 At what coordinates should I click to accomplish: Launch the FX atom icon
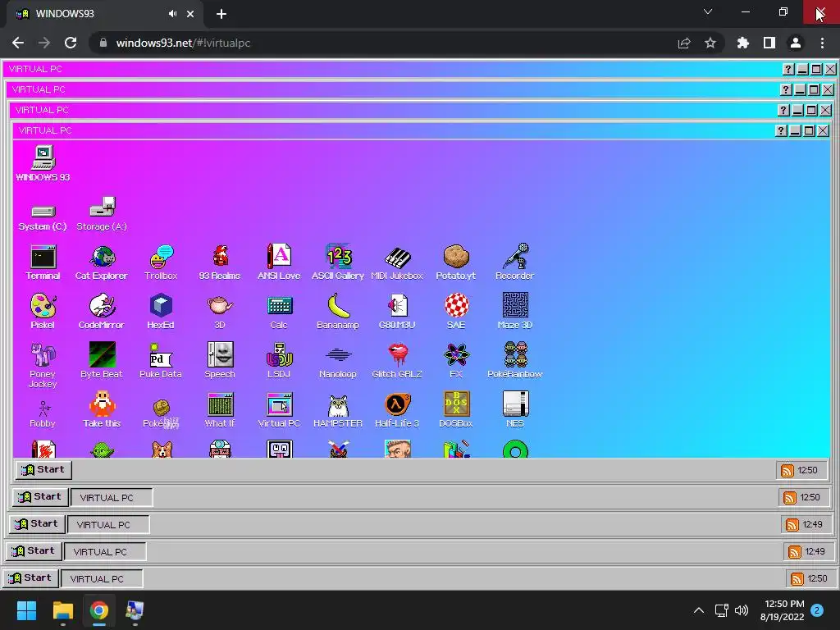pos(456,361)
